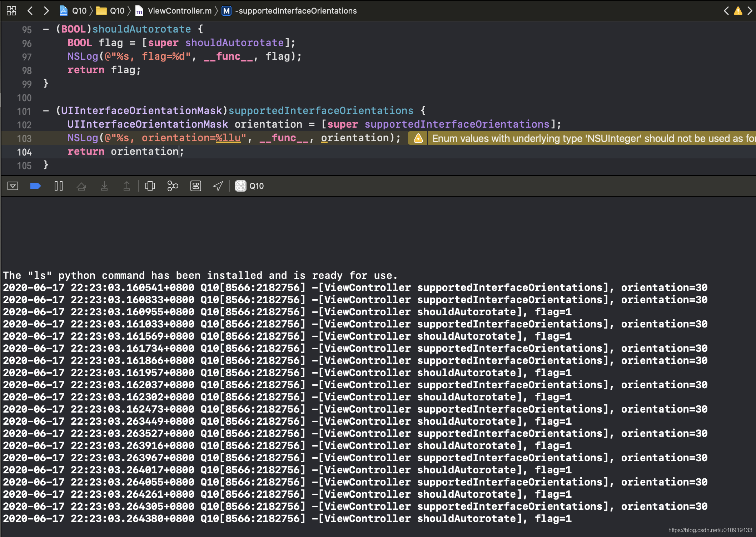This screenshot has height=537, width=756.
Task: Click the Step Into button
Action: pos(104,186)
